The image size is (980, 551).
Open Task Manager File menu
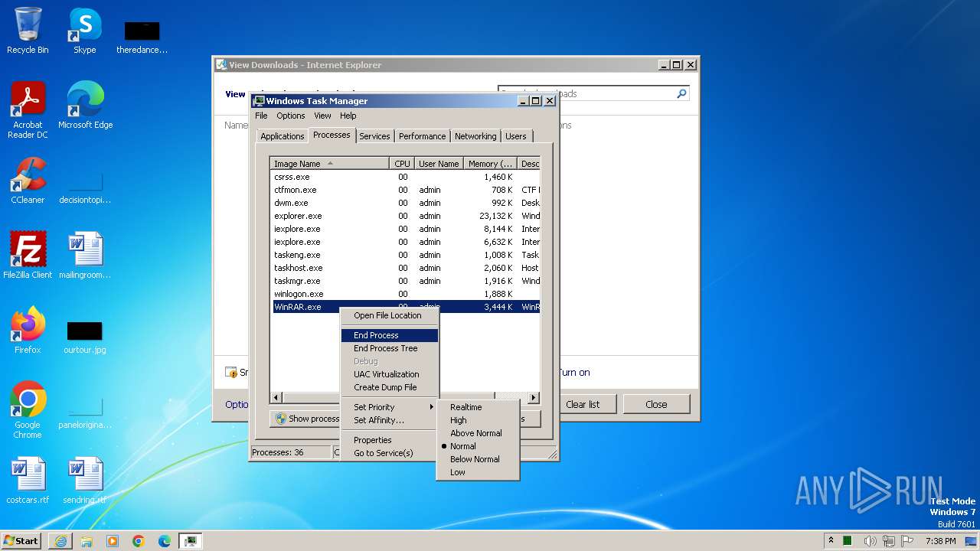point(261,116)
